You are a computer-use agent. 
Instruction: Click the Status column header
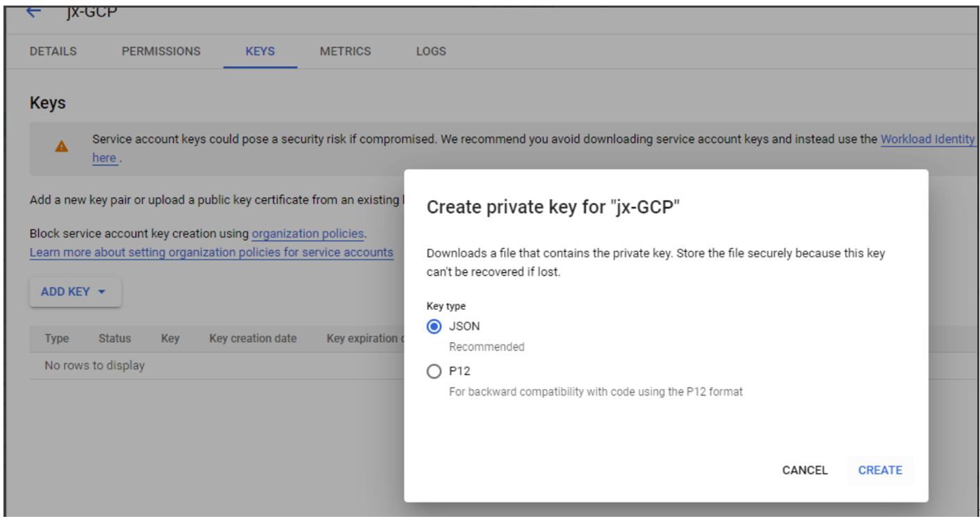[114, 338]
